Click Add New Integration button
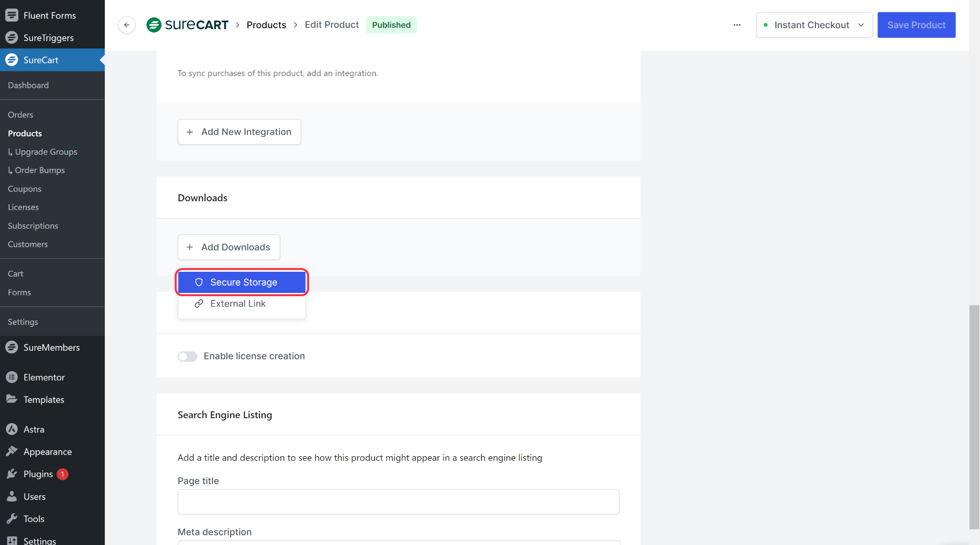The image size is (980, 545). pos(239,132)
